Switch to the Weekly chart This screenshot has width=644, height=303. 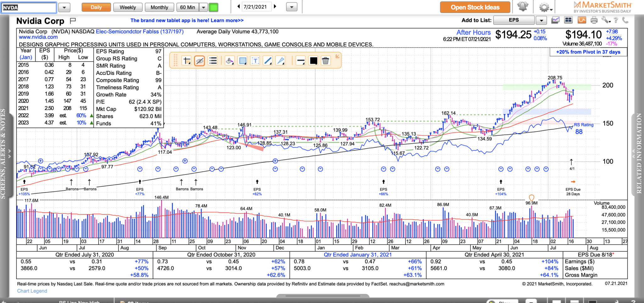[128, 7]
